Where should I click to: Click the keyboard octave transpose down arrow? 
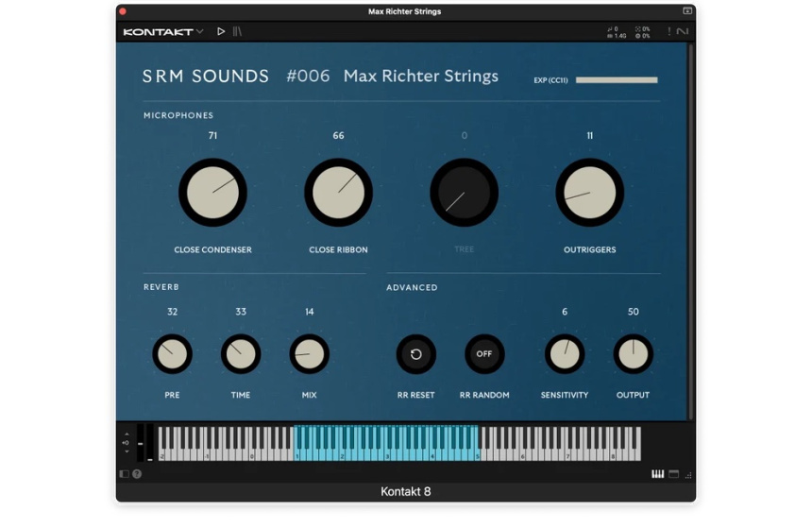pos(127,451)
